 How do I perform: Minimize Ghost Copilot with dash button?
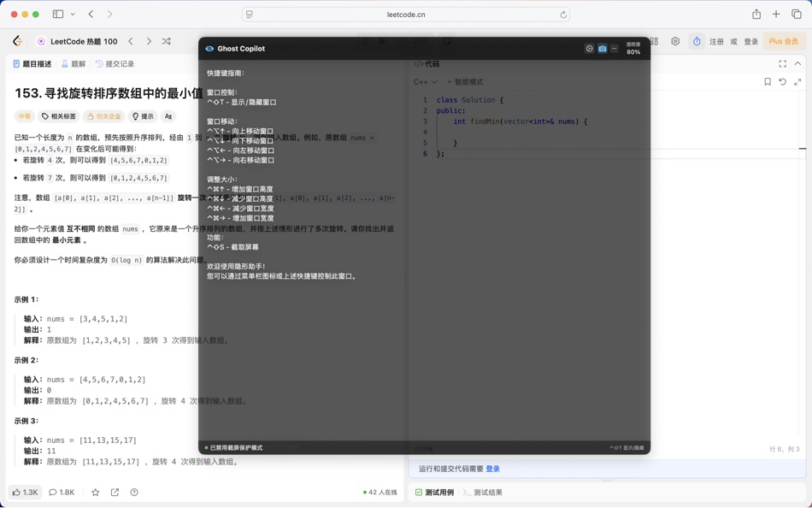(615, 49)
